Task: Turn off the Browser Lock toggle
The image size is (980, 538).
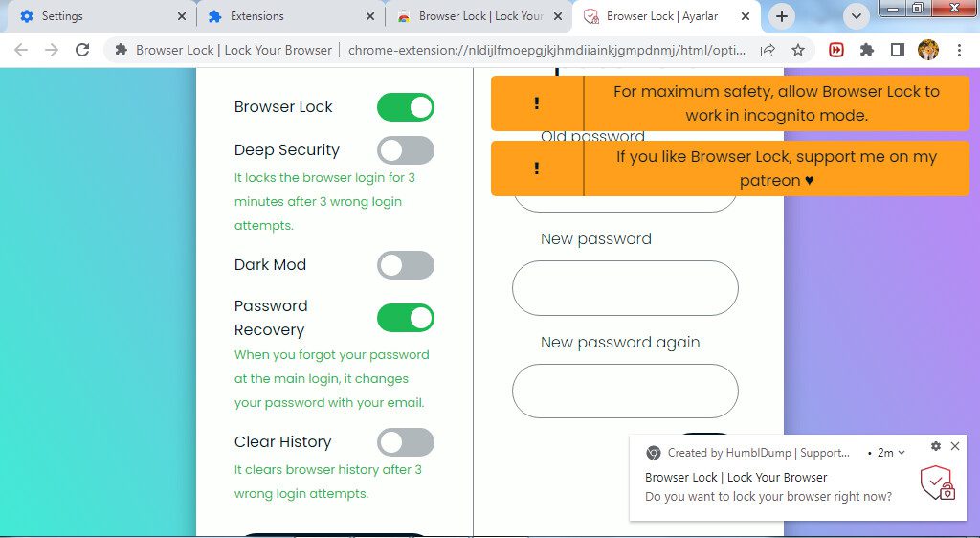Action: 406,107
